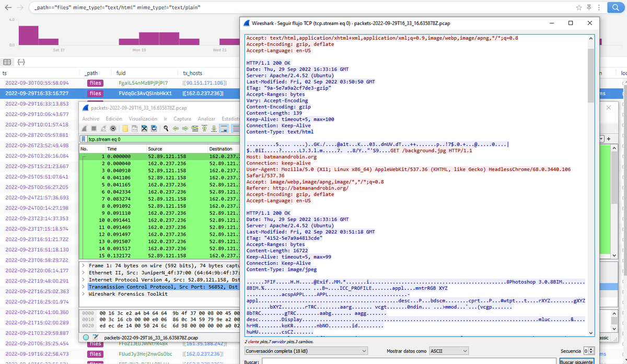Select the row timestamped 2022-09-22T10:41:00.360
Image resolution: width=627 pixels, height=364 pixels.
tap(39, 312)
